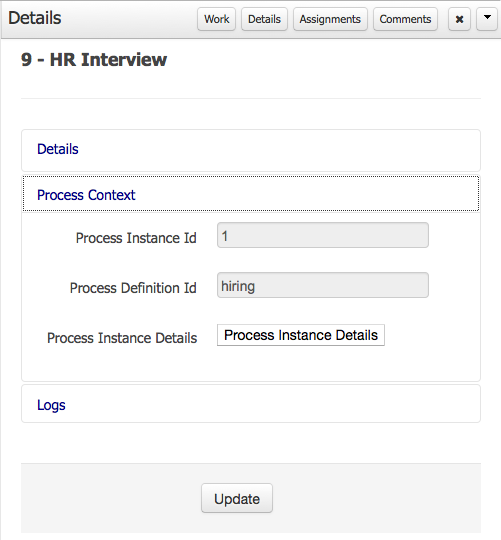Click the Process Definition Id field
This screenshot has width=501, height=540.
point(323,285)
